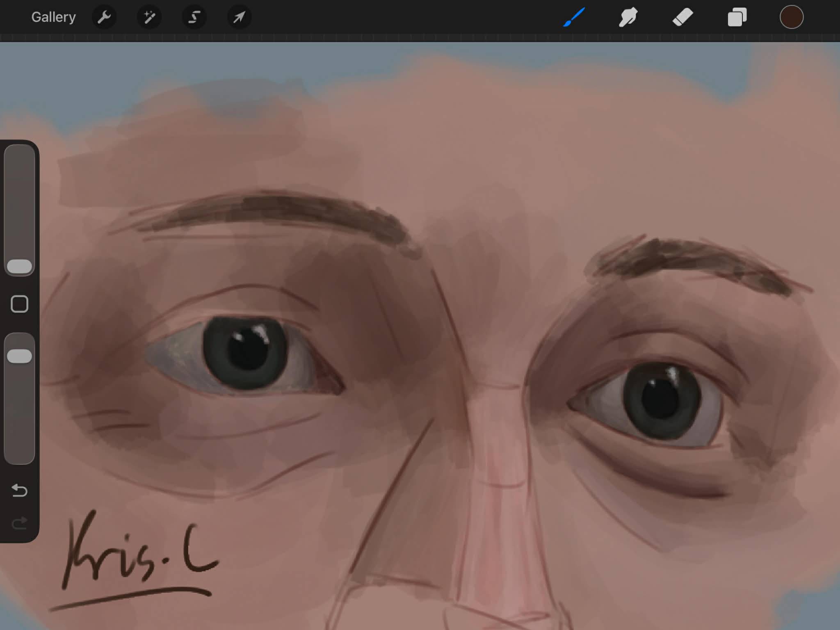The height and width of the screenshot is (630, 840).
Task: Activate the Transform arrow tool
Action: tap(240, 17)
